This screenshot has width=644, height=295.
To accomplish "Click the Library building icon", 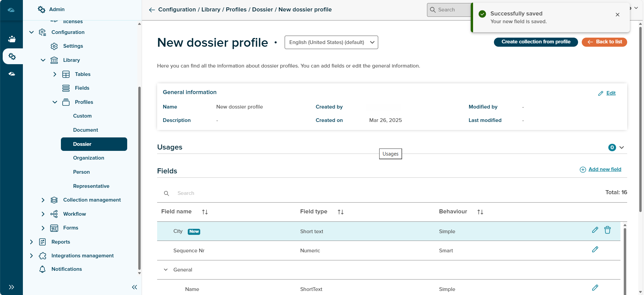I will coord(54,60).
